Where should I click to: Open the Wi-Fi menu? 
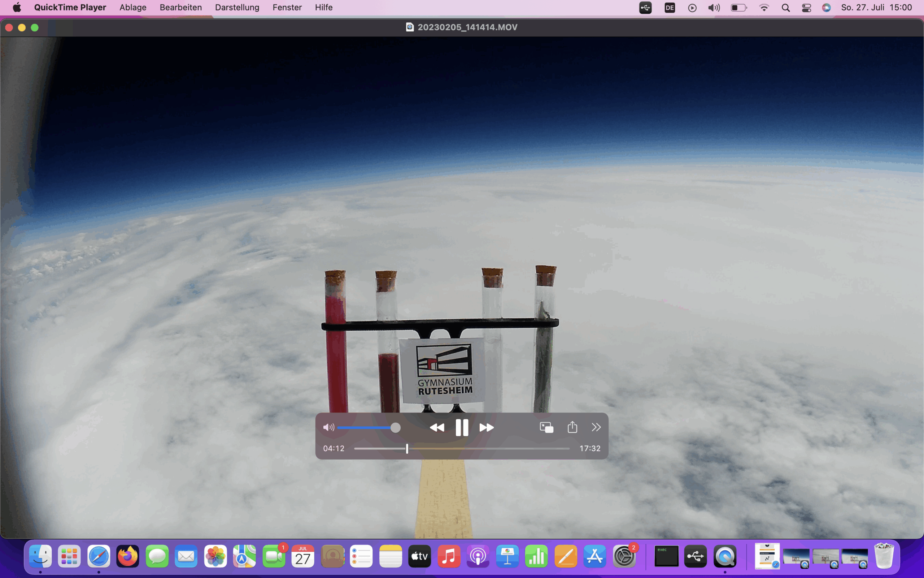click(764, 8)
